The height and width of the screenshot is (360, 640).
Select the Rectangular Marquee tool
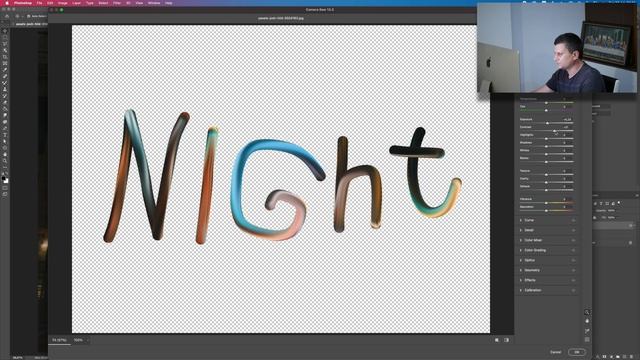click(x=5, y=38)
